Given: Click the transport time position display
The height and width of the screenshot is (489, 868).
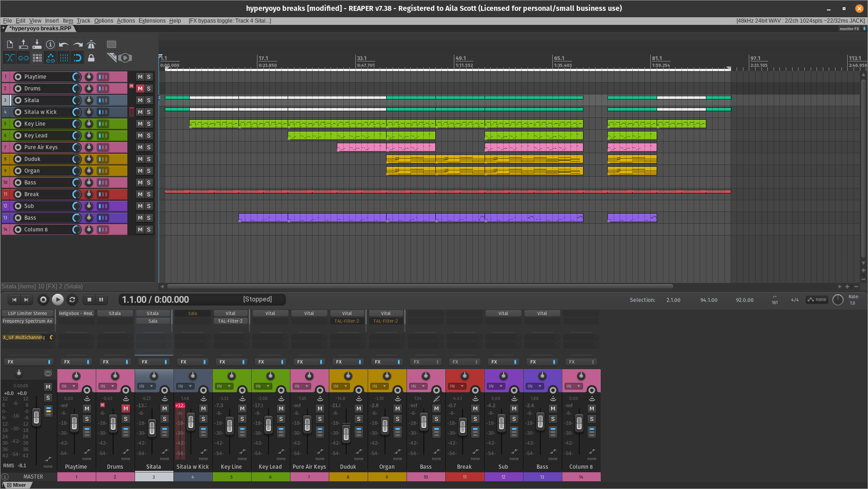Looking at the screenshot, I should point(156,300).
